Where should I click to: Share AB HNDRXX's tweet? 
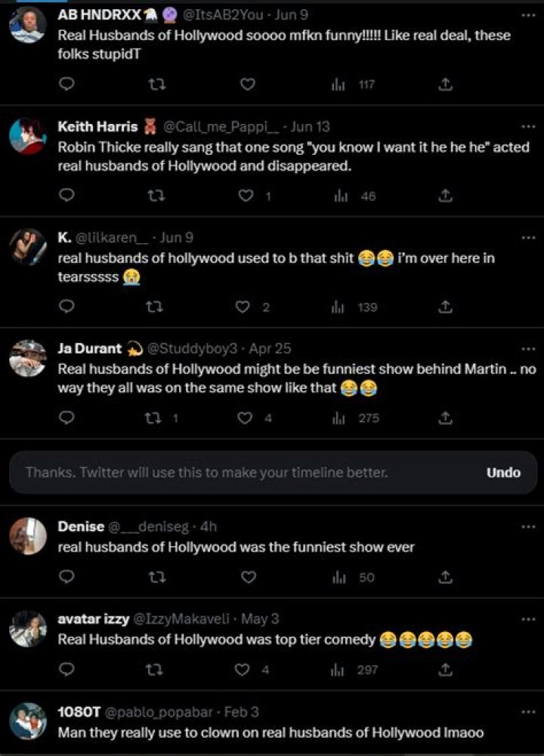(x=445, y=85)
